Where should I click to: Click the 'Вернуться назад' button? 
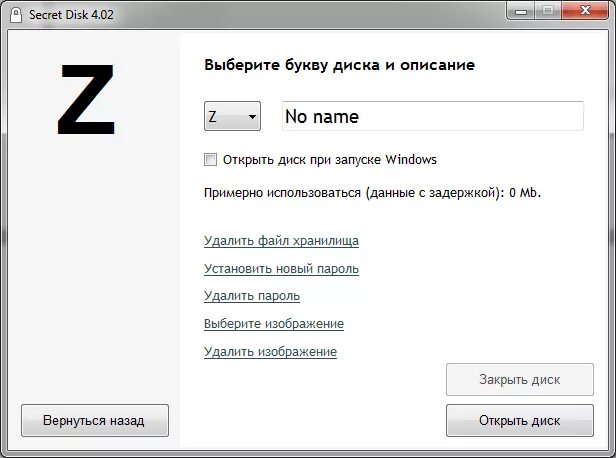[95, 420]
